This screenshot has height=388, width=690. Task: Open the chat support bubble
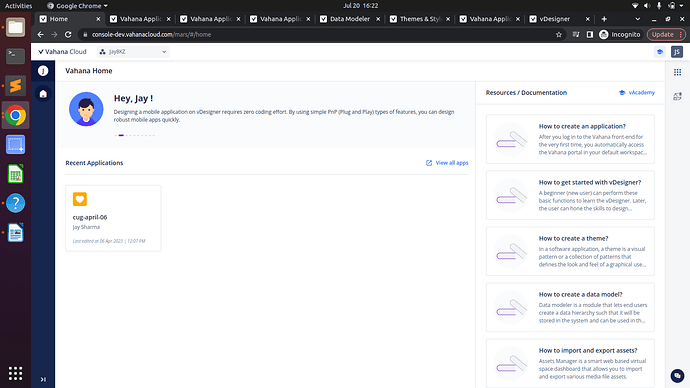(x=677, y=375)
